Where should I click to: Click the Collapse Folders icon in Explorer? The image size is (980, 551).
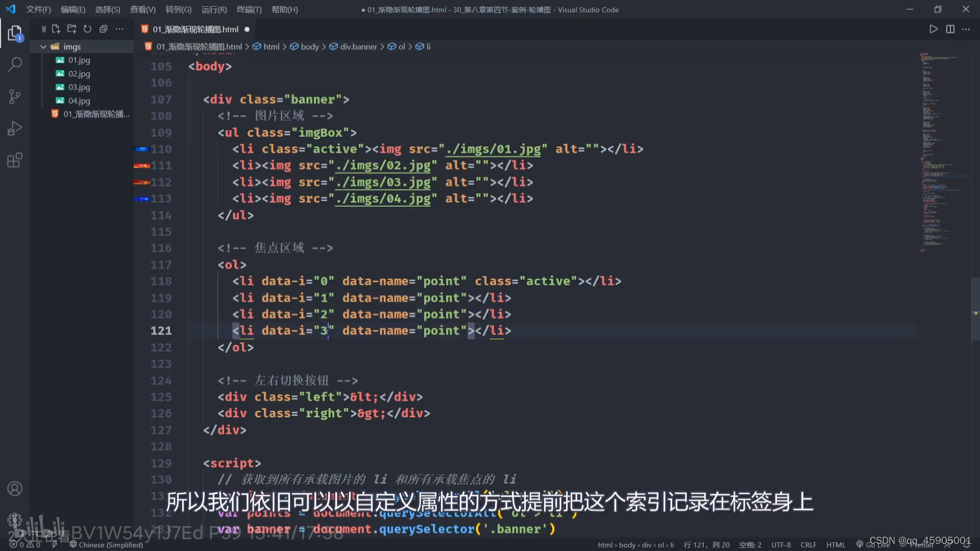point(104,29)
